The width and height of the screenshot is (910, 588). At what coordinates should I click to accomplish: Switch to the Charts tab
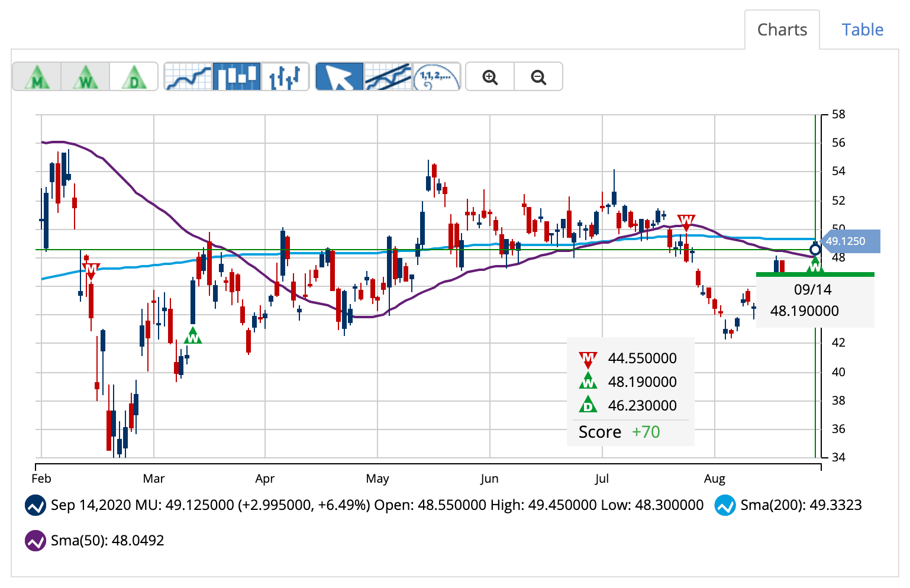coord(782,30)
